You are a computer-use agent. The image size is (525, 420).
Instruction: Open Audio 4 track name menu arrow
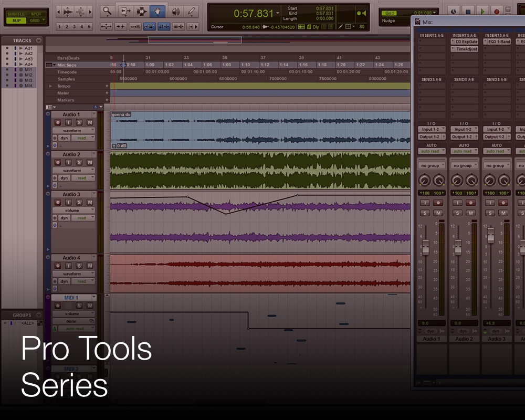(94, 257)
